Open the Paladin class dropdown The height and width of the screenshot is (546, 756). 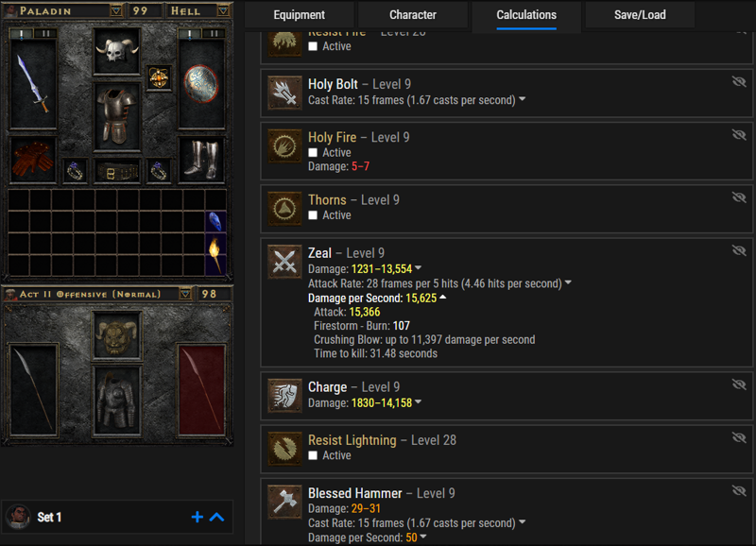(116, 10)
